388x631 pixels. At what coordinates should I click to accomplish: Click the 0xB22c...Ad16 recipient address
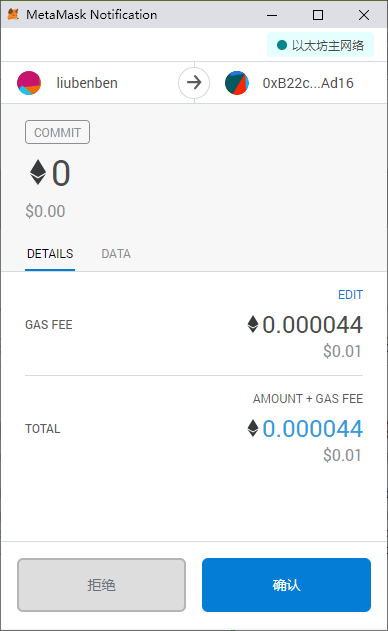click(x=308, y=83)
